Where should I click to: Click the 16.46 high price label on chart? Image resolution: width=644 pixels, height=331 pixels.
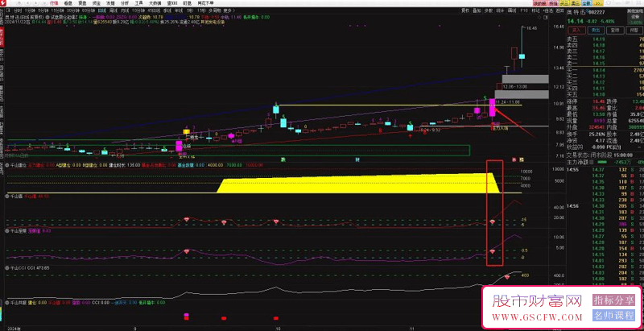[531, 28]
